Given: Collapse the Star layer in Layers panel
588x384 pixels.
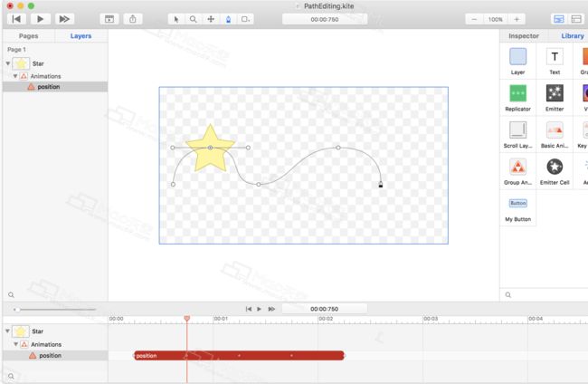Looking at the screenshot, I should pyautogui.click(x=8, y=63).
